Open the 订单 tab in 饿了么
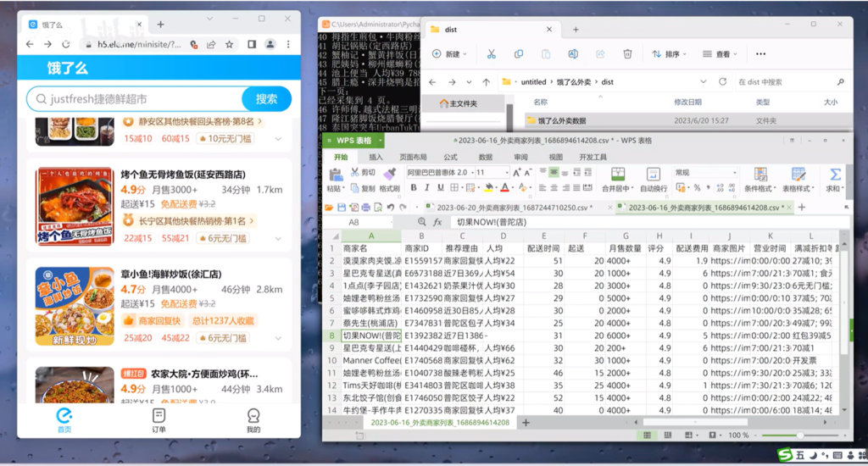Image resolution: width=868 pixels, height=466 pixels. (x=159, y=420)
